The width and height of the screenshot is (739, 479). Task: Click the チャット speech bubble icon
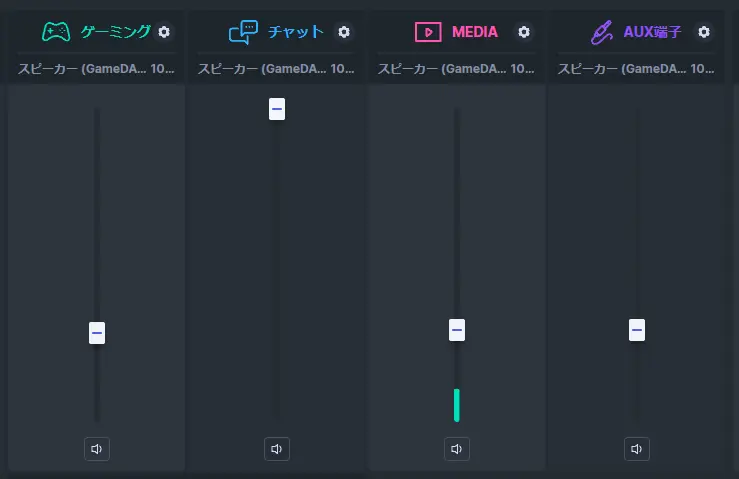pyautogui.click(x=243, y=32)
